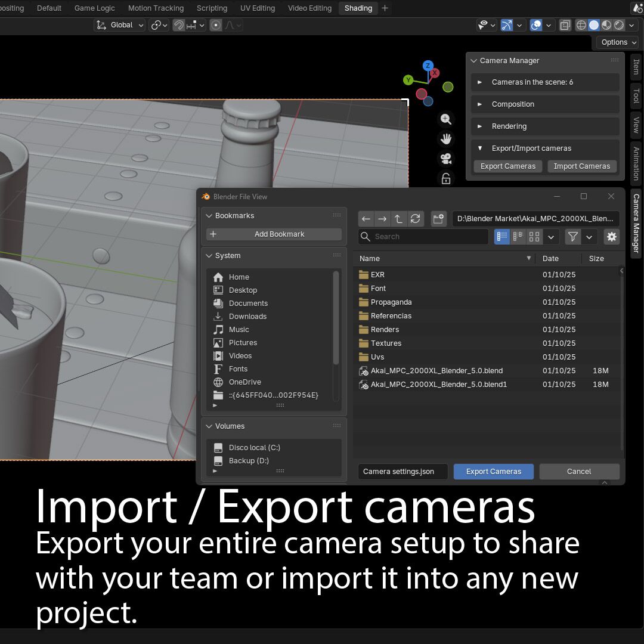The image size is (644, 644).
Task: Switch to thumbnails display mode
Action: click(x=534, y=237)
